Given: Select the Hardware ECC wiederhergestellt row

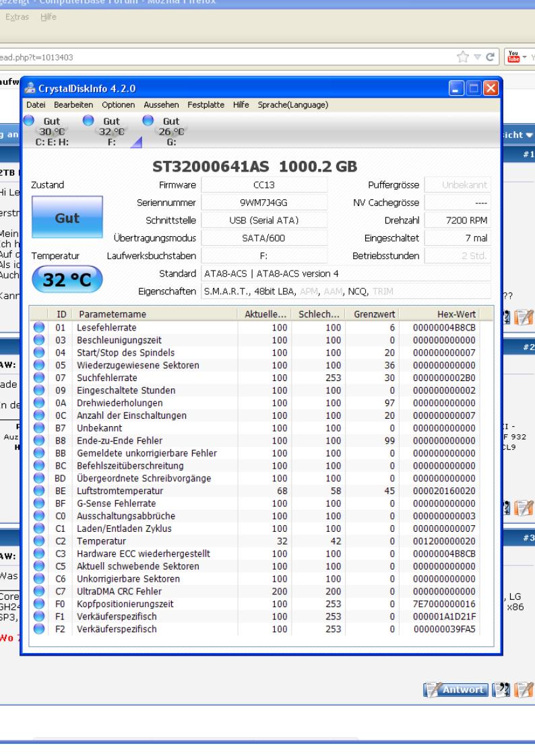Looking at the screenshot, I should [254, 553].
